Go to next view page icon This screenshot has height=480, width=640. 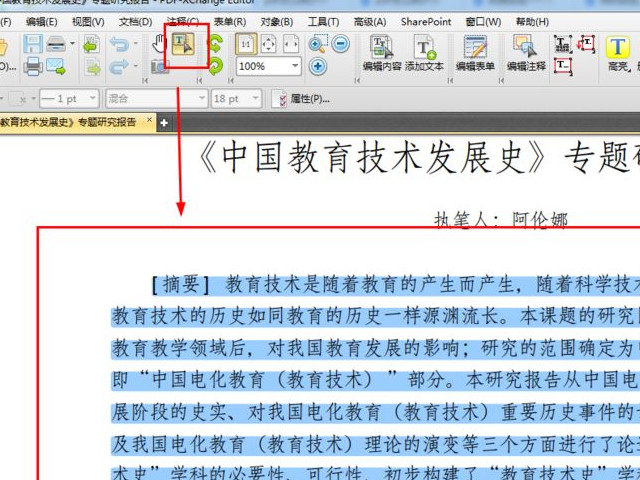[x=93, y=67]
